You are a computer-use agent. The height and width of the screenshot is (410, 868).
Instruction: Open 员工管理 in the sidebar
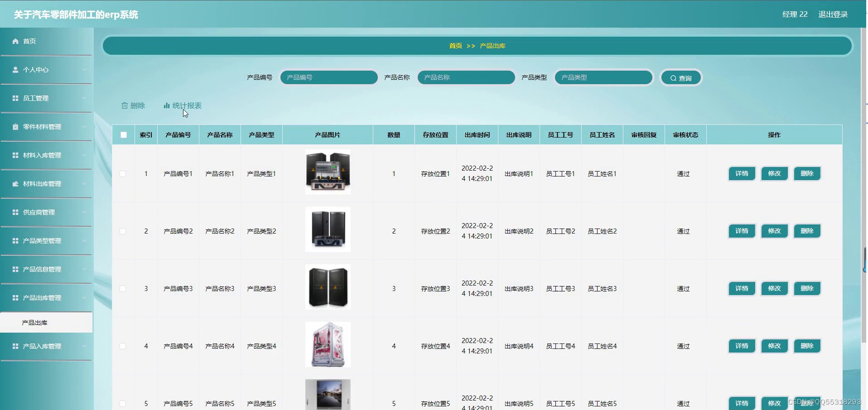(46, 98)
